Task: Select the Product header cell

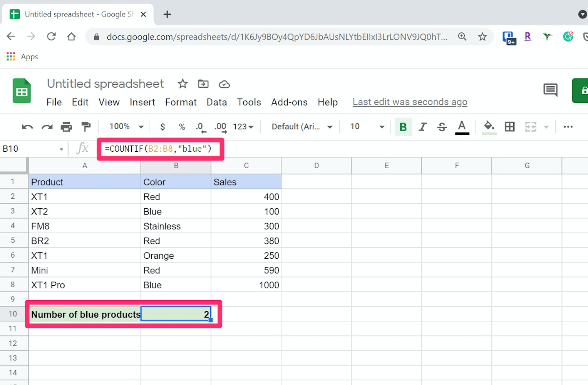Action: click(85, 182)
